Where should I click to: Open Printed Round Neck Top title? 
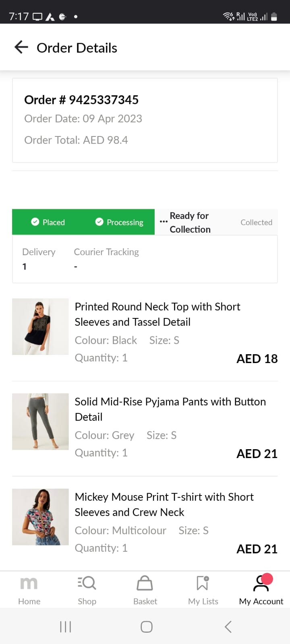pos(157,314)
